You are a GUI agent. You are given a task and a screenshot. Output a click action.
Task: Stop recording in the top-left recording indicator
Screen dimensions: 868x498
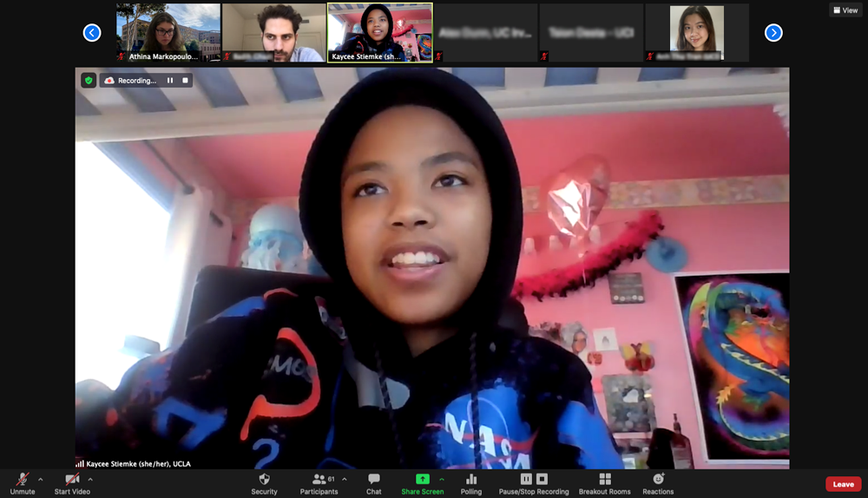point(185,81)
